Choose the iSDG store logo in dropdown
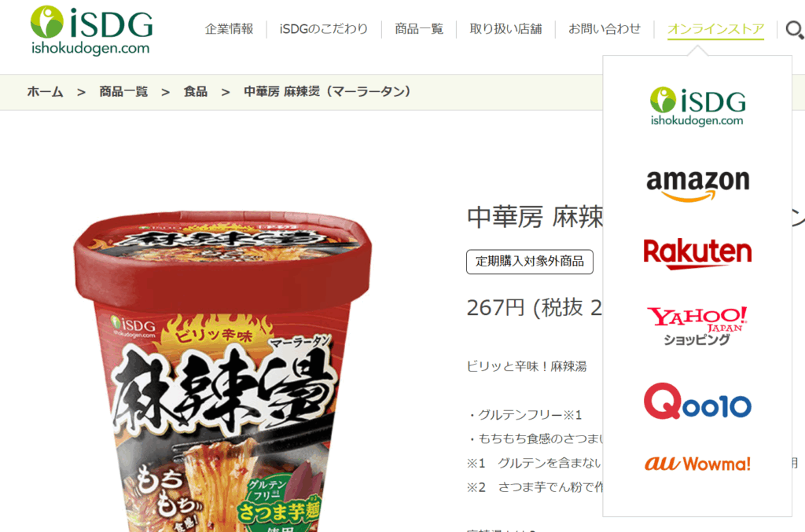Image resolution: width=805 pixels, height=532 pixels. 697,106
